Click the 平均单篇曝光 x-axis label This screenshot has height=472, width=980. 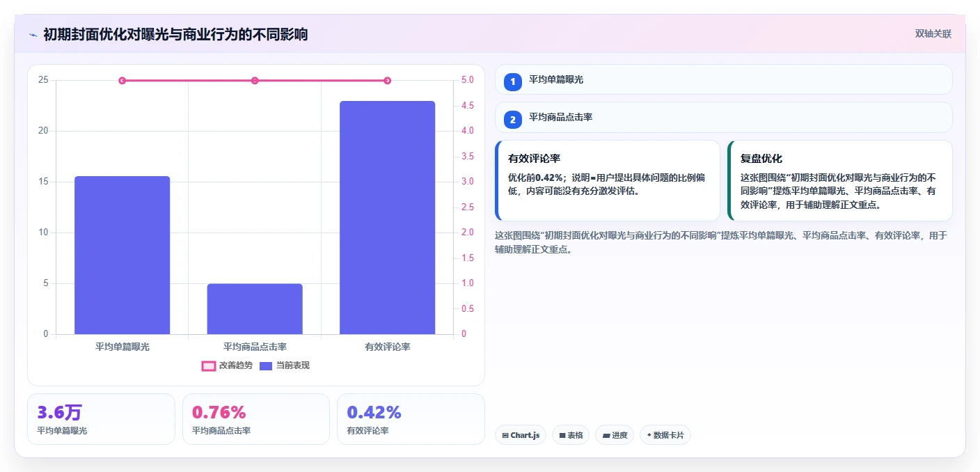tap(122, 347)
